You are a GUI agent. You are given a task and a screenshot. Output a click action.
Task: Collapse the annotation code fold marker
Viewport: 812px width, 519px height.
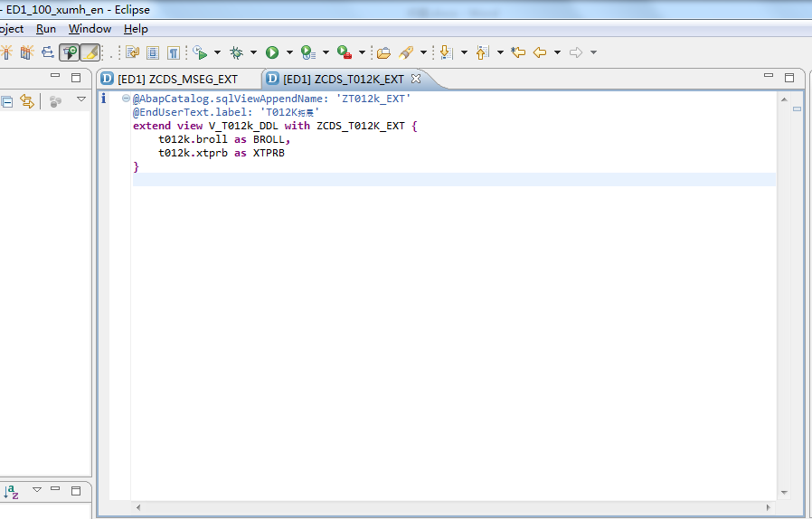126,98
